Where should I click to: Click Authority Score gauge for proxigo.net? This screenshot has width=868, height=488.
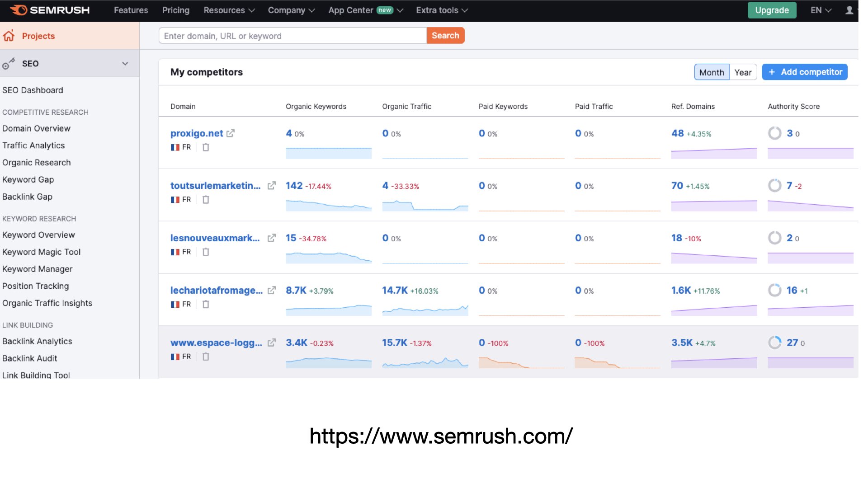(x=775, y=133)
